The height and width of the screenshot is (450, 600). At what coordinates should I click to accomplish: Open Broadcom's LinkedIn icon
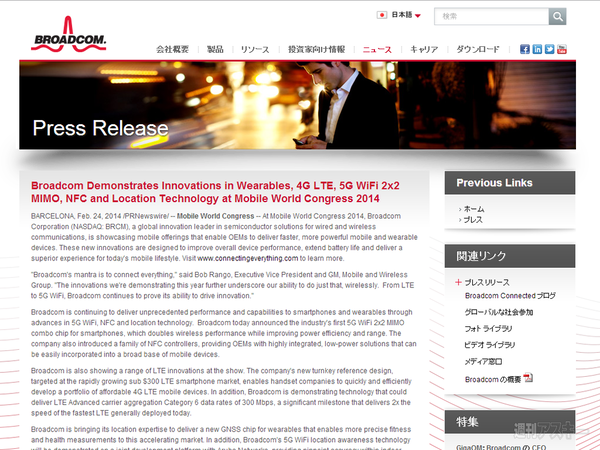click(x=537, y=49)
